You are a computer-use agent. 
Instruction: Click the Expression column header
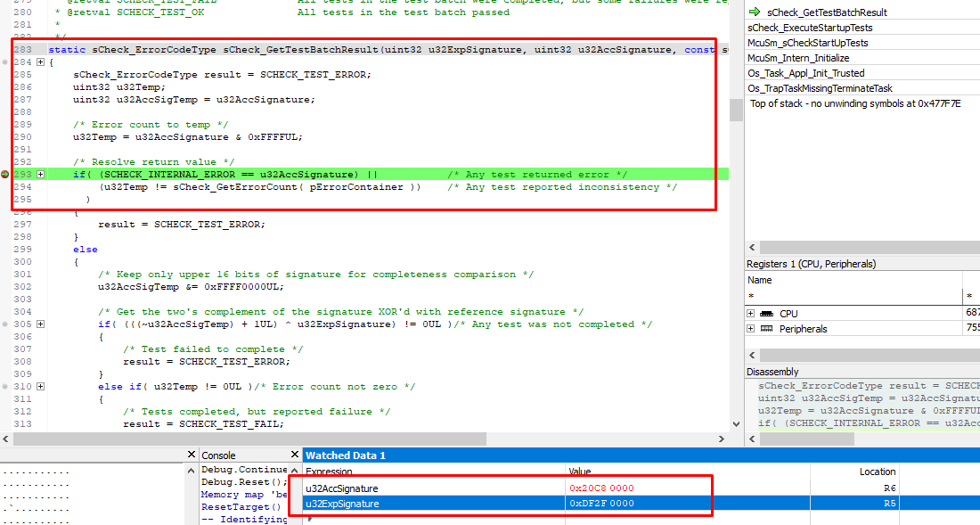(x=329, y=472)
